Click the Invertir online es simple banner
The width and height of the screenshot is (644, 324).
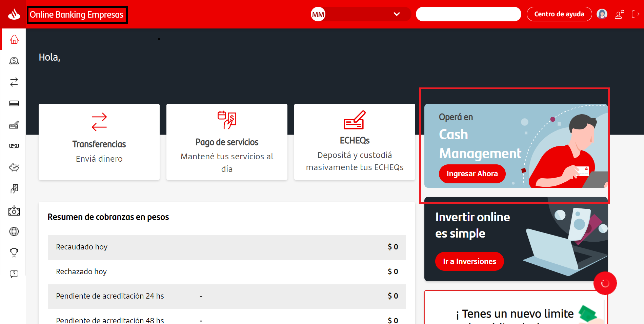point(516,239)
